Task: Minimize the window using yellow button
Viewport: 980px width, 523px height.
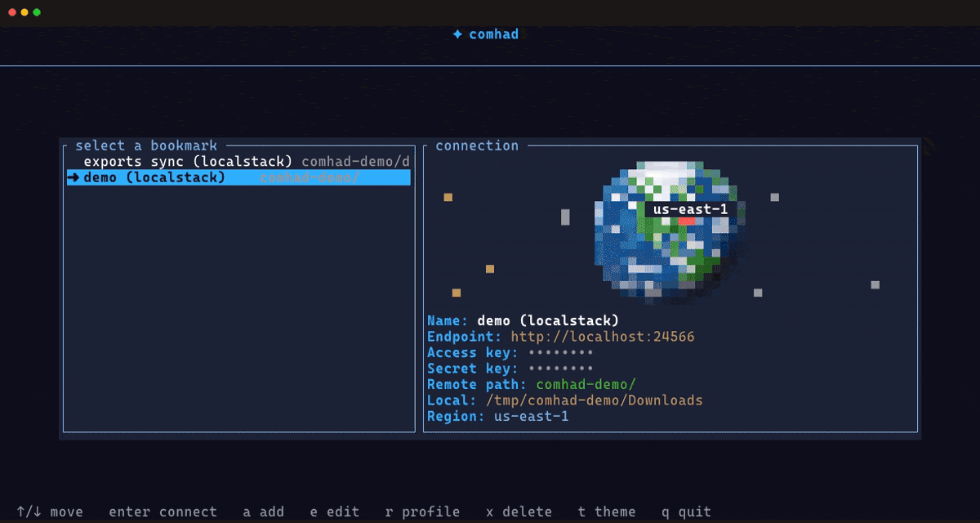Action: pyautogui.click(x=24, y=12)
